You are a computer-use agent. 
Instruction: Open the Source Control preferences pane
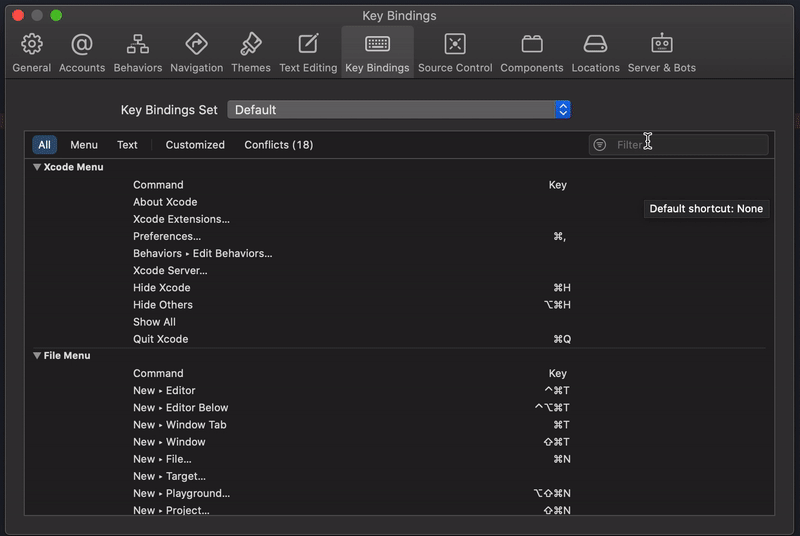[455, 53]
